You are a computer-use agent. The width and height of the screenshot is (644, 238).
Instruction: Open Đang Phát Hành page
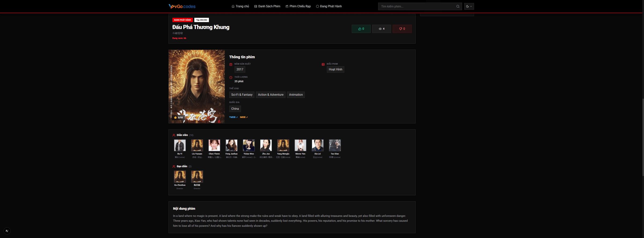329,6
